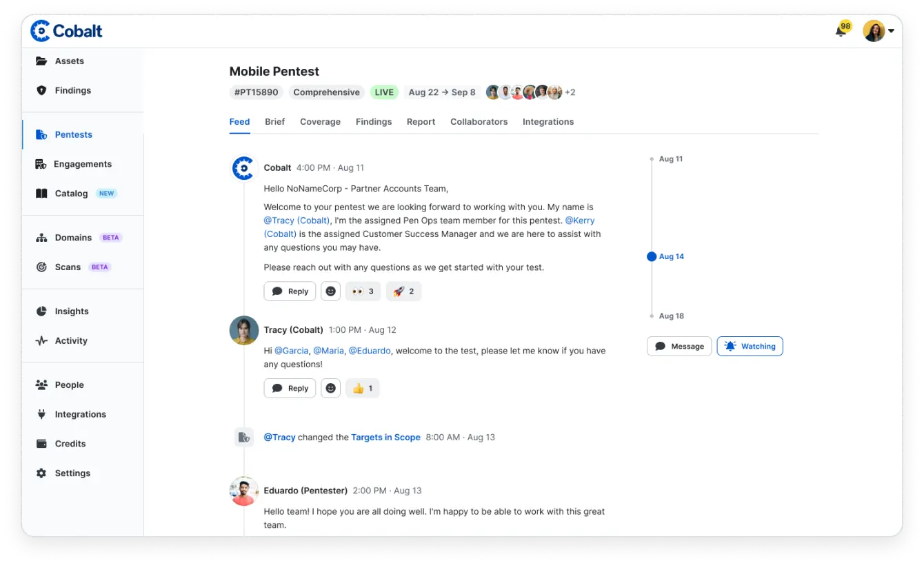This screenshot has height=565, width=924.
Task: Click the @Garcia mention
Action: (292, 351)
